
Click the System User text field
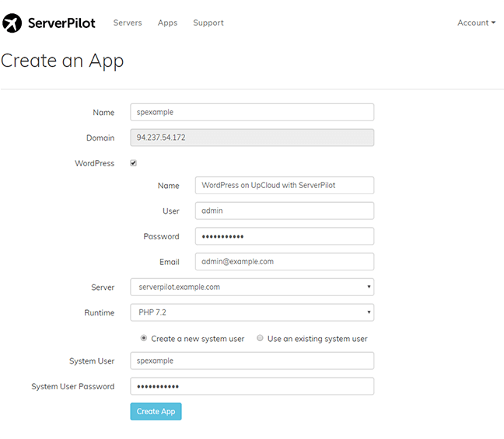coord(252,361)
